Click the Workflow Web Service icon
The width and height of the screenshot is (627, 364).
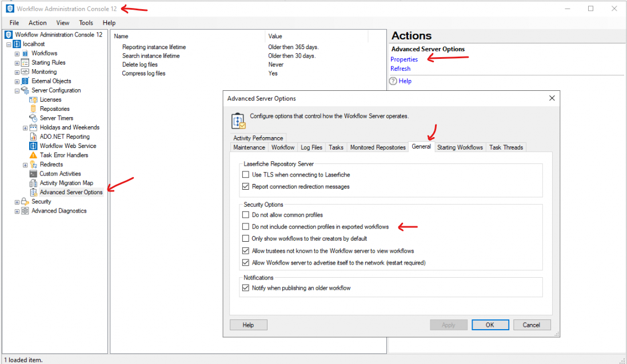(x=33, y=146)
